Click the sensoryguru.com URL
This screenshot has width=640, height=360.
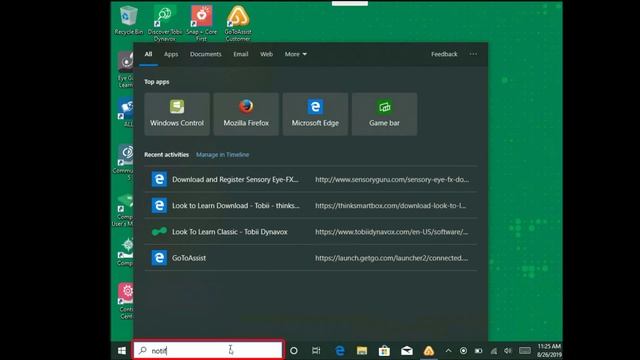[x=392, y=179]
